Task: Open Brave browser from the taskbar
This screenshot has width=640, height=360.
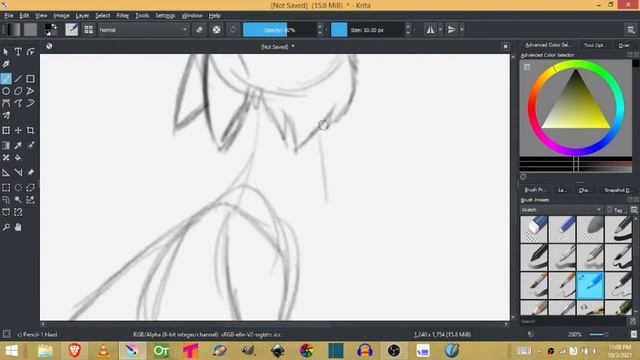Action: click(x=74, y=351)
